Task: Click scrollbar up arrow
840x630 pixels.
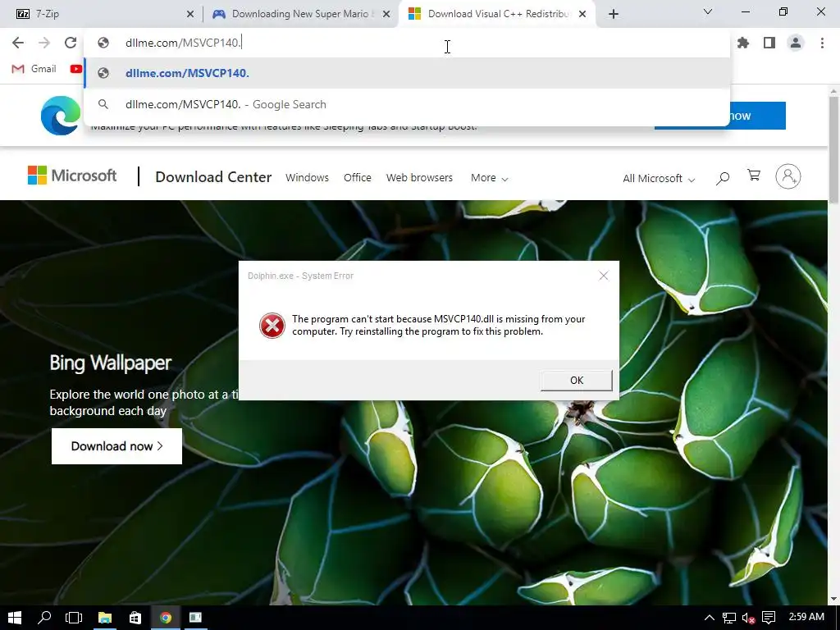Action: 833,92
